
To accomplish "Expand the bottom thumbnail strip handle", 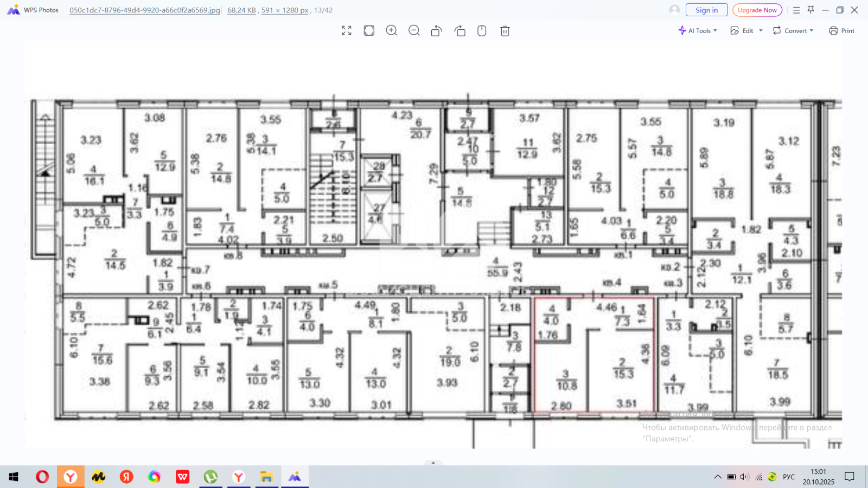I will click(x=433, y=463).
